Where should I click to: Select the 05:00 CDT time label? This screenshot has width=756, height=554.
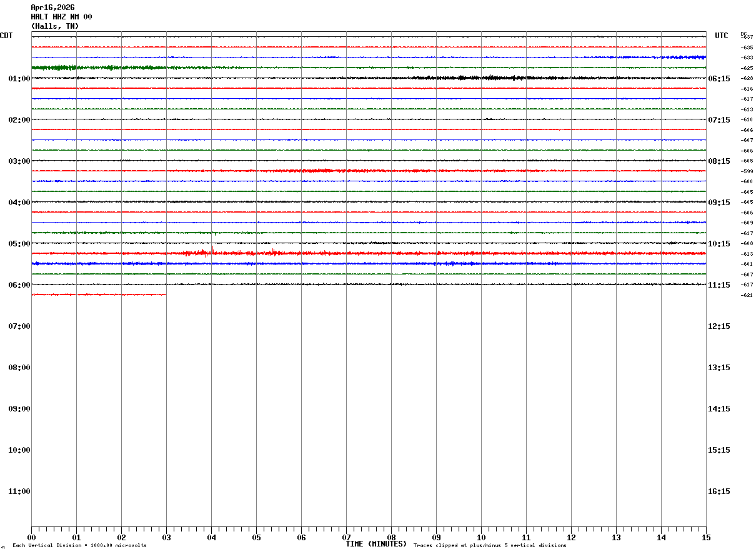(x=19, y=244)
